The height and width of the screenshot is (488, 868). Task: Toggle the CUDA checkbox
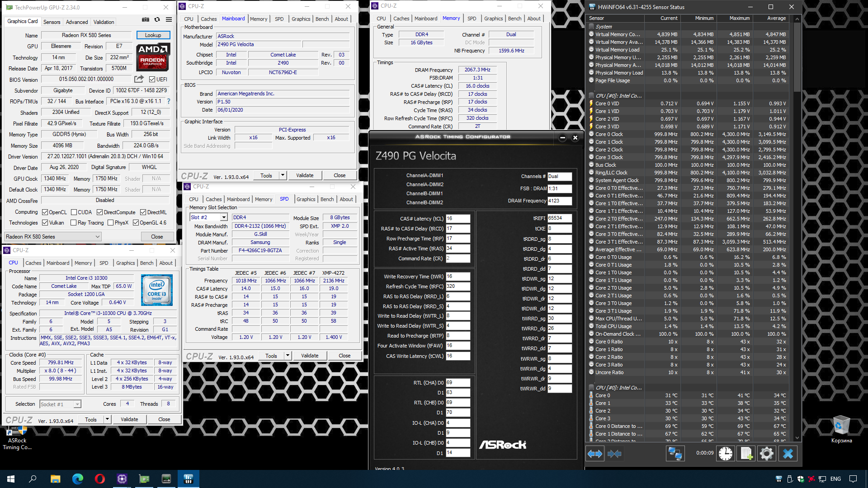[x=73, y=212]
